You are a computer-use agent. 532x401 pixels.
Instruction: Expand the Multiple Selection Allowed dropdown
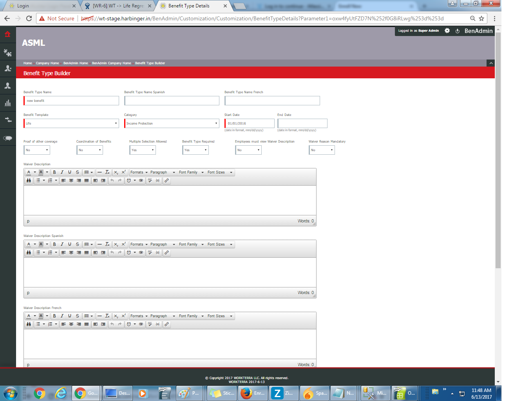pyautogui.click(x=143, y=150)
